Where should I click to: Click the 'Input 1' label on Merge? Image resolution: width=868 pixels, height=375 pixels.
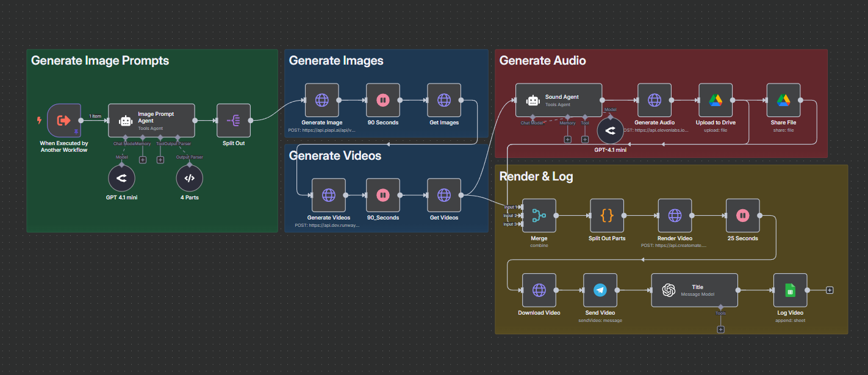coord(509,207)
